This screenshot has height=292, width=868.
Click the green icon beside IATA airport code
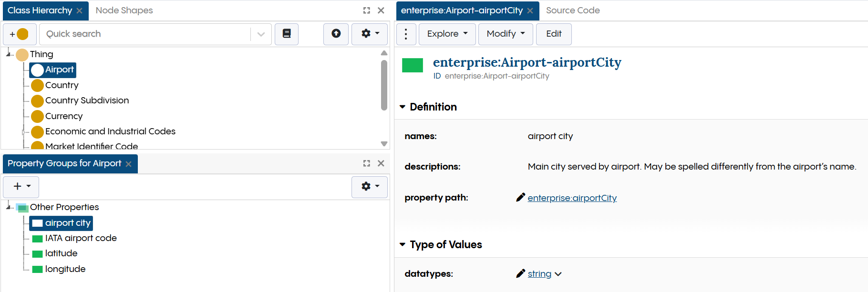tap(37, 239)
